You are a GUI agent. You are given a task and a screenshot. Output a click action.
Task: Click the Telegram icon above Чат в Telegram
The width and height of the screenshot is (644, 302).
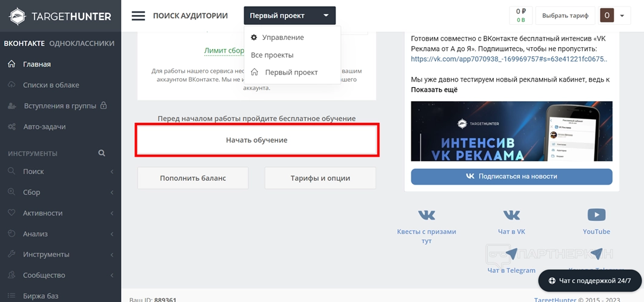pos(511,254)
